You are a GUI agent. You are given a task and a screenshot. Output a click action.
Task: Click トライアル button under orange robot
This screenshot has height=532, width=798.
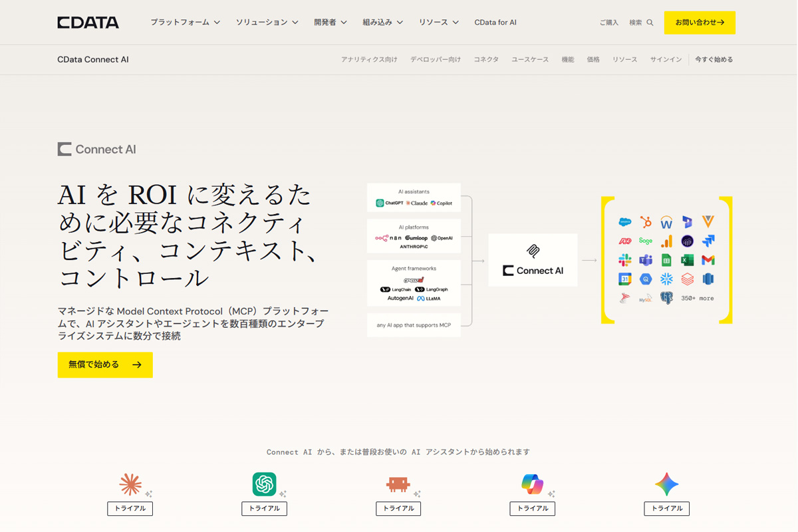pos(398,509)
